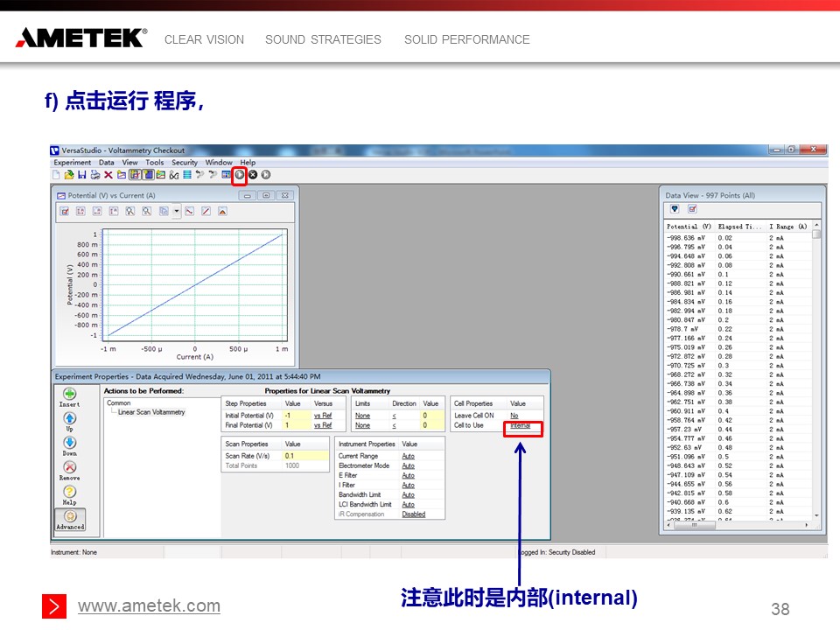The width and height of the screenshot is (840, 630).
Task: Click the Stop experiment button in toolbar
Action: point(253,175)
